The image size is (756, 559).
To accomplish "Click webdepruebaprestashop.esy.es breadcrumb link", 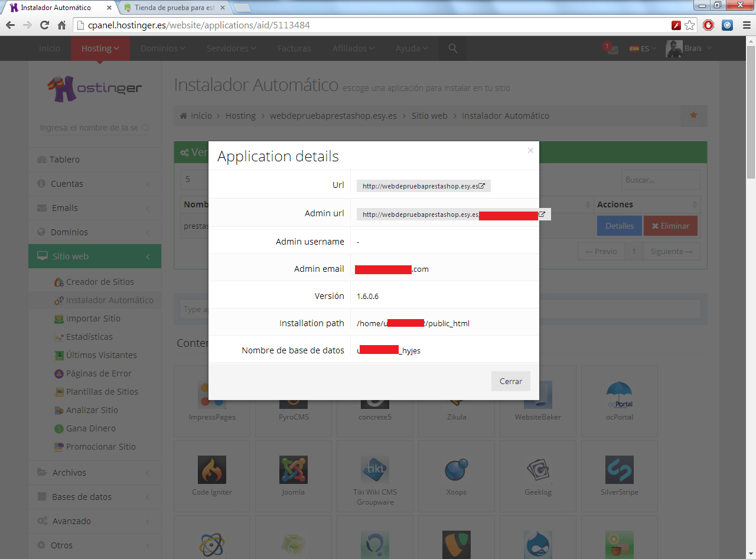I will (x=333, y=116).
